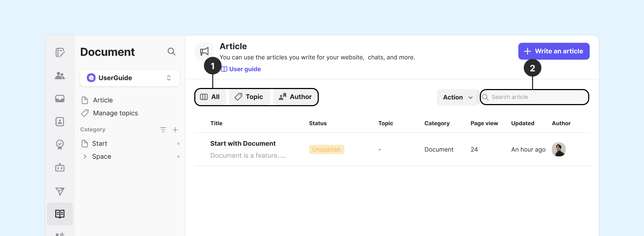Add a category with the plus icon
Image resolution: width=644 pixels, height=236 pixels.
[x=175, y=130]
